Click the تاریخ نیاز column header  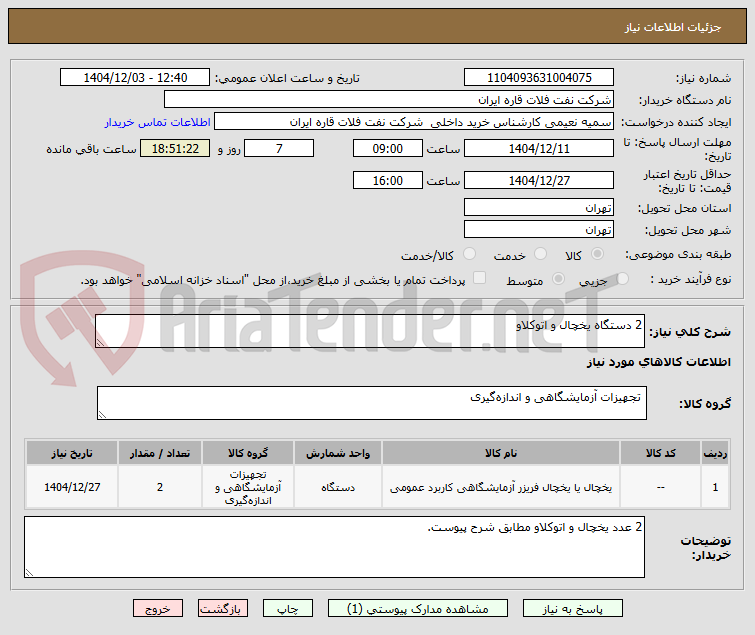(x=72, y=453)
